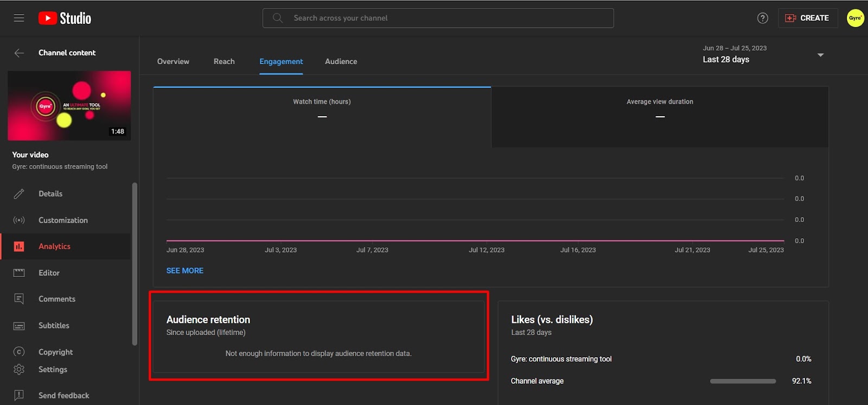Click the Send feedback icon

click(x=19, y=395)
